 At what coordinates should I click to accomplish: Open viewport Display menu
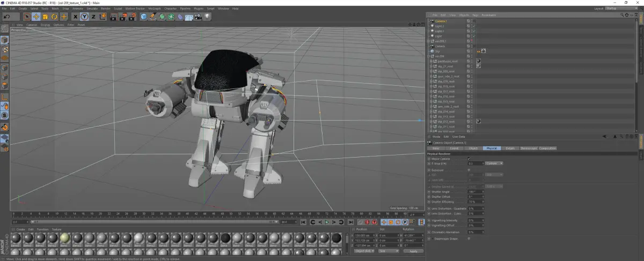(45, 25)
